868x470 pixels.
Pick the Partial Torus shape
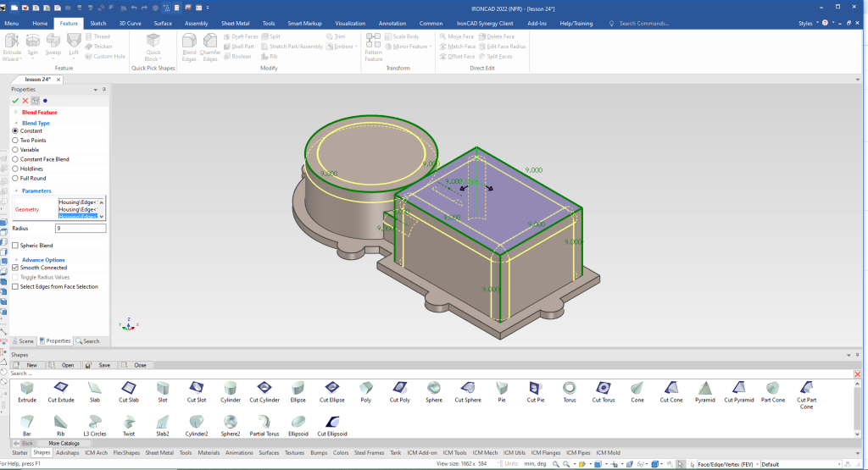click(264, 422)
